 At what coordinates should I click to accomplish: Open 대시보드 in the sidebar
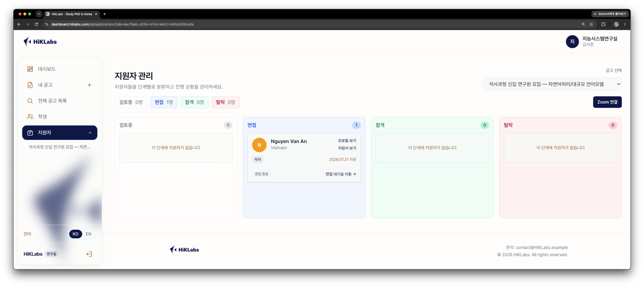60,69
